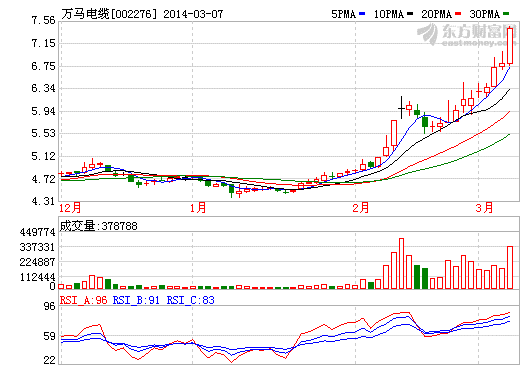Click the 59 RSI axis label
Screen dimensions: 520x365
click(x=50, y=336)
